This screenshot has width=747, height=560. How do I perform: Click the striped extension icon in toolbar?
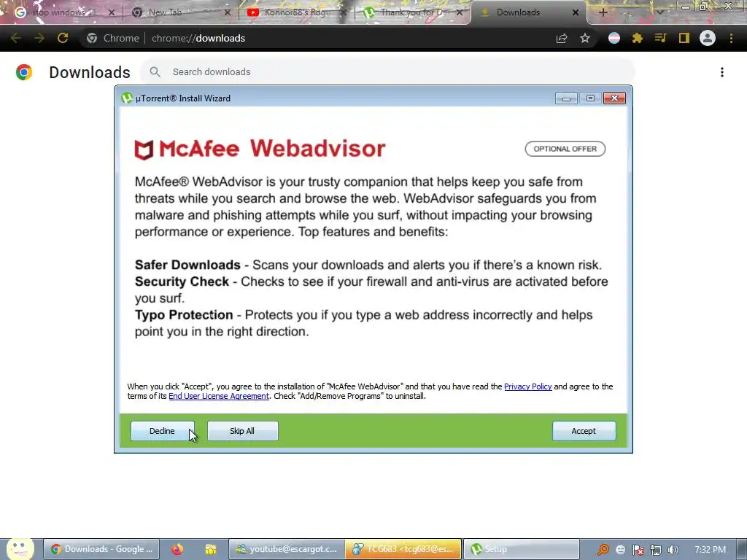point(614,38)
